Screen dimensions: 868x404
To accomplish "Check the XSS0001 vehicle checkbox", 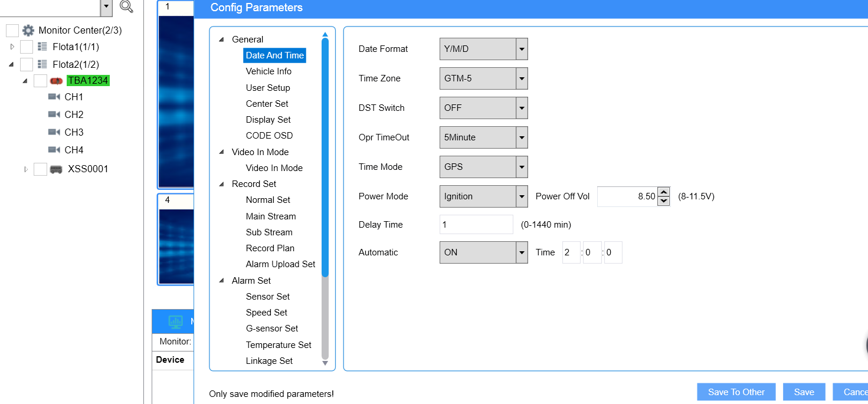I will pyautogui.click(x=40, y=169).
